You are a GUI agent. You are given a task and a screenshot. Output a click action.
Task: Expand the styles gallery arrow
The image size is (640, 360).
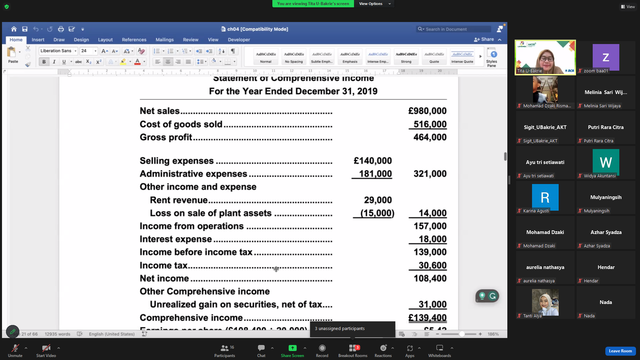pyautogui.click(x=480, y=56)
